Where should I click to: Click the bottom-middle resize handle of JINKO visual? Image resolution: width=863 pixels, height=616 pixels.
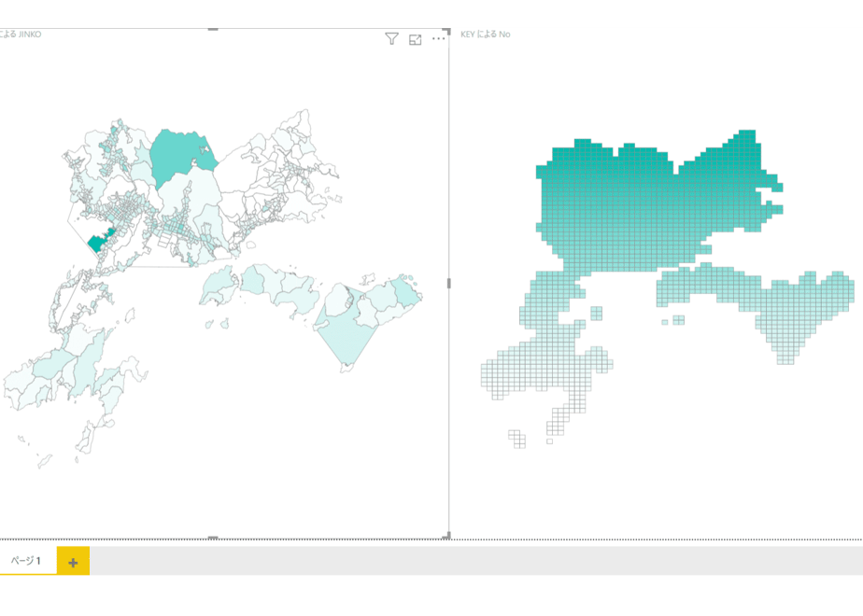coord(213,538)
